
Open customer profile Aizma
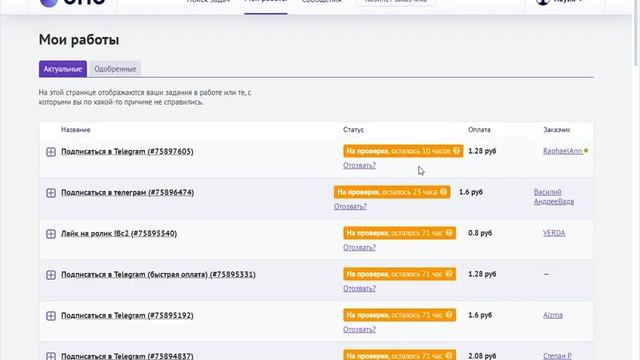tap(553, 315)
